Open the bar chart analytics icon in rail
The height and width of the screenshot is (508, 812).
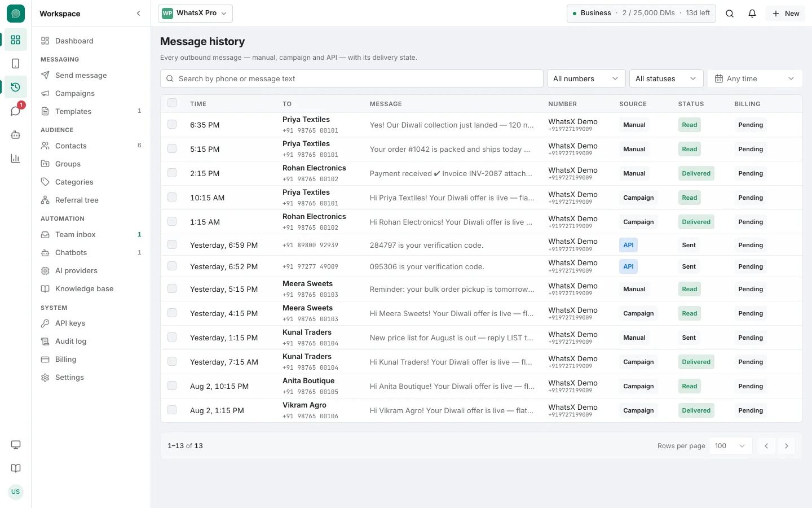[x=15, y=158]
